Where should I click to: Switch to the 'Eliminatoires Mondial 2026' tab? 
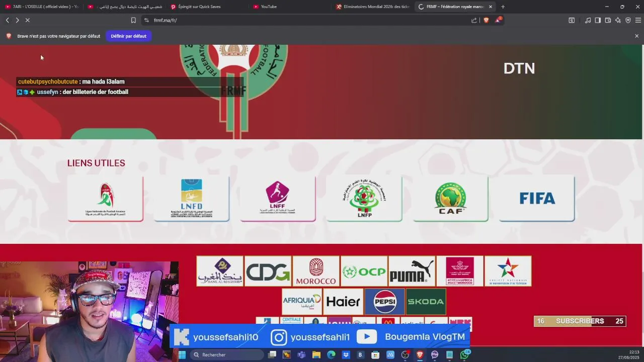[x=372, y=7]
